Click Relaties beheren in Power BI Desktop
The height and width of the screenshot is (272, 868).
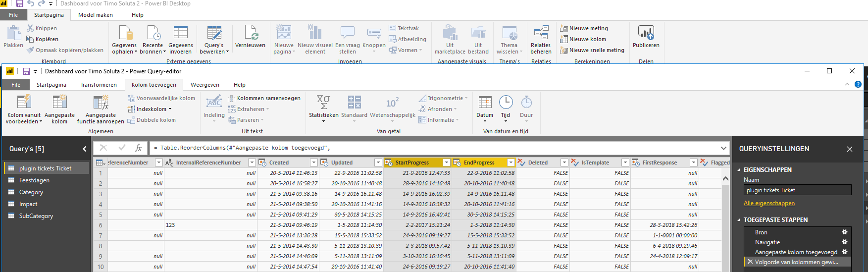[x=541, y=40]
